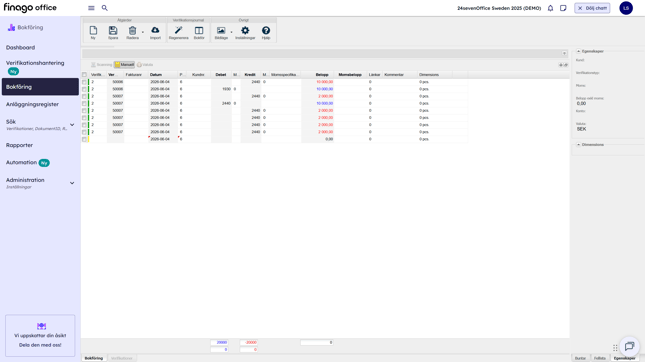Delete with the Radera trash icon
645x362 pixels.
tap(132, 32)
